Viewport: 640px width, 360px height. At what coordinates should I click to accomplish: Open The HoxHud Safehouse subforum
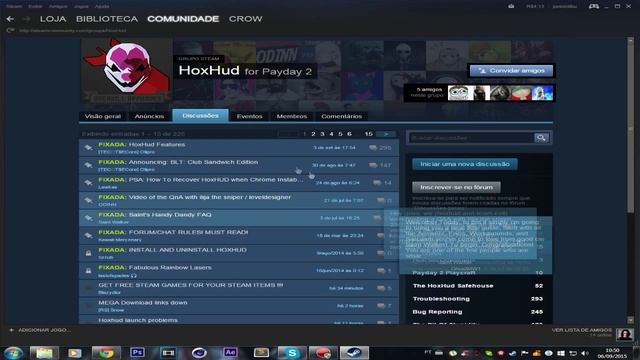[453, 286]
